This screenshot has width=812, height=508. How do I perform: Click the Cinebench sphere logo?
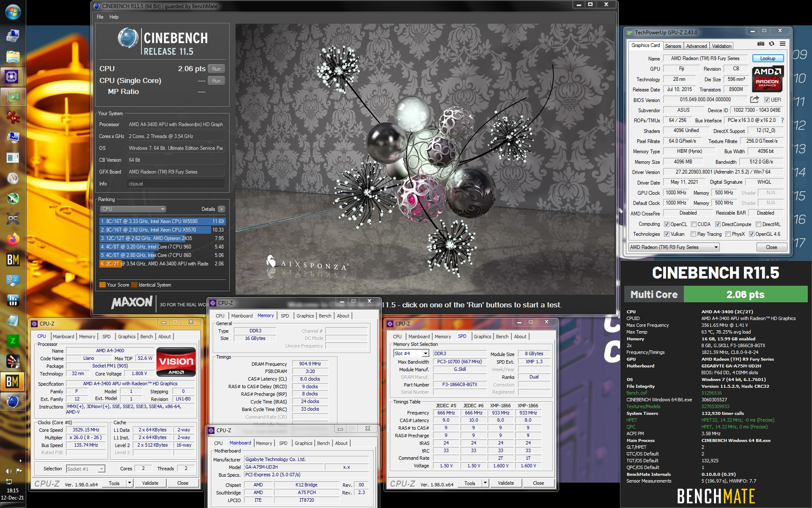pyautogui.click(x=128, y=38)
